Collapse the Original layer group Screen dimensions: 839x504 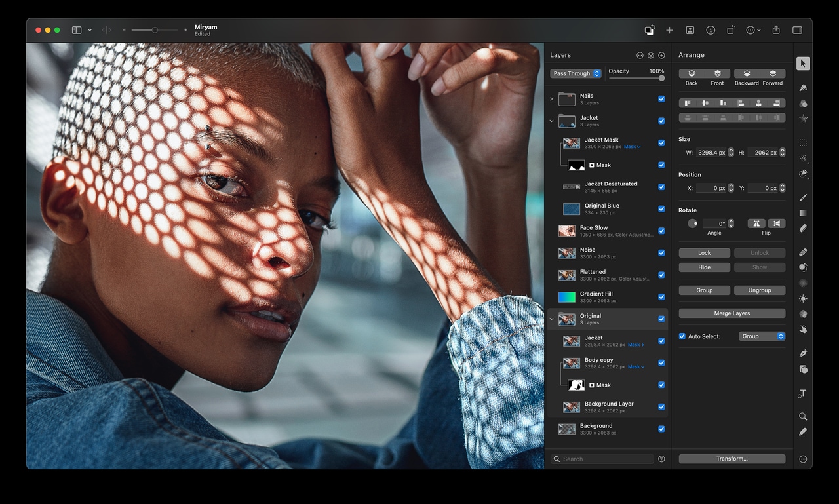pos(551,319)
